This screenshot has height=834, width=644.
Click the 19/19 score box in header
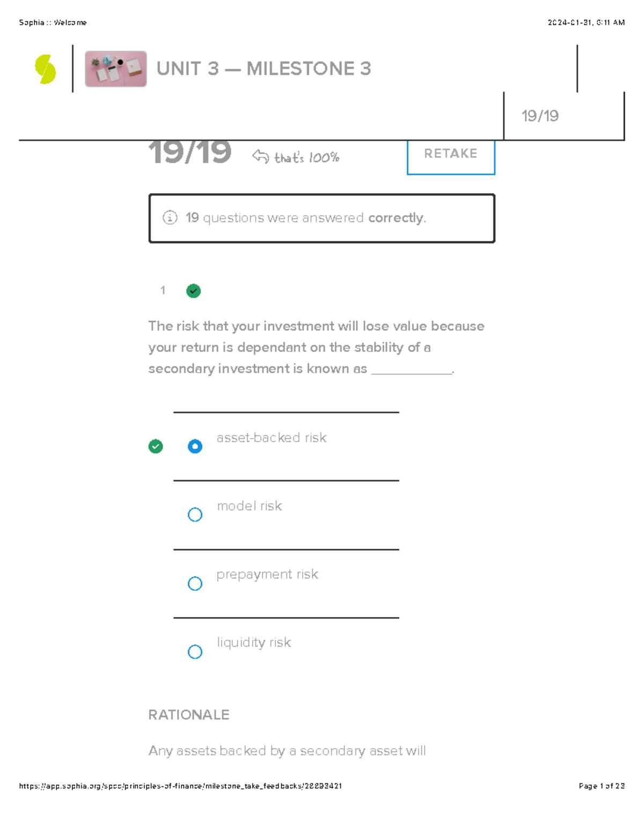(x=540, y=115)
